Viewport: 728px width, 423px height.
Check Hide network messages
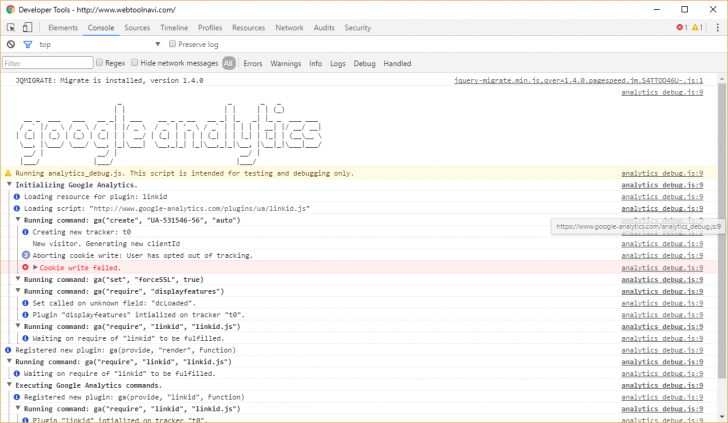point(135,62)
